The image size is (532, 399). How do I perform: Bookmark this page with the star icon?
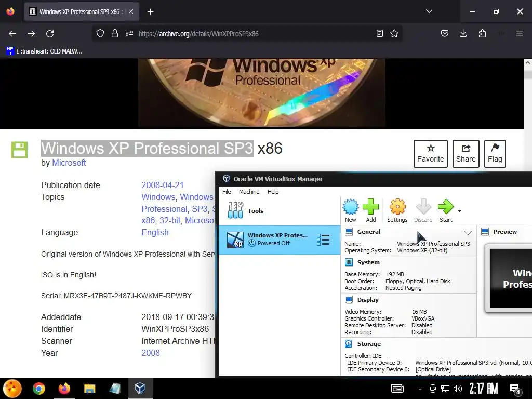coord(394,33)
